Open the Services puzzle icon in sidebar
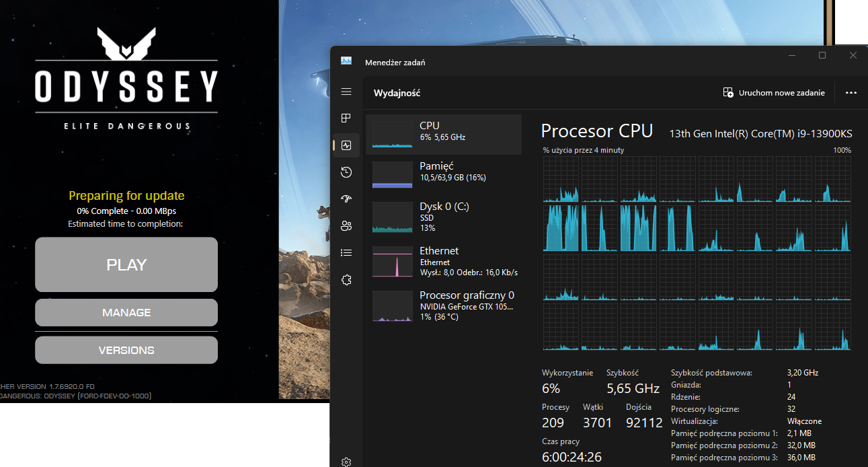Image resolution: width=868 pixels, height=467 pixels. (x=346, y=280)
